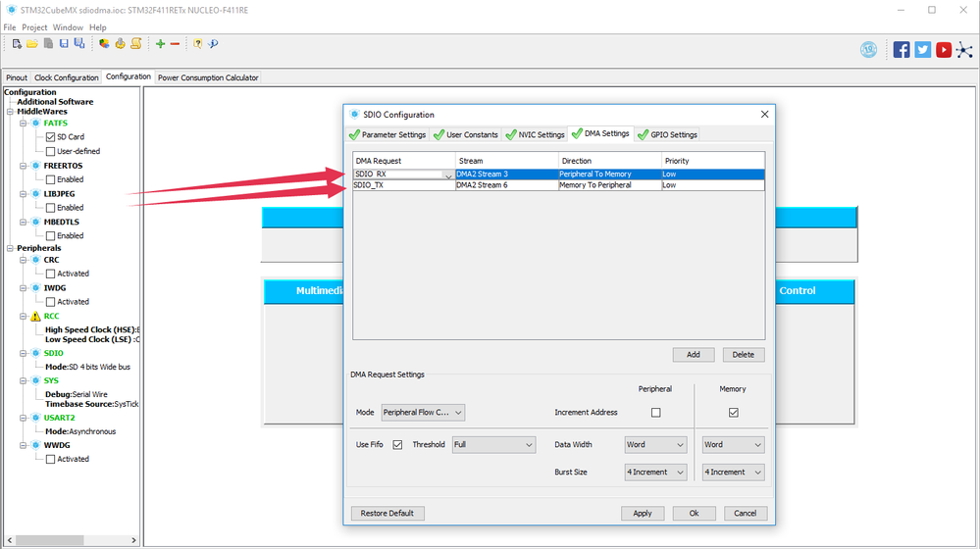Click the USART2 peripheral icon in tree

(35, 418)
